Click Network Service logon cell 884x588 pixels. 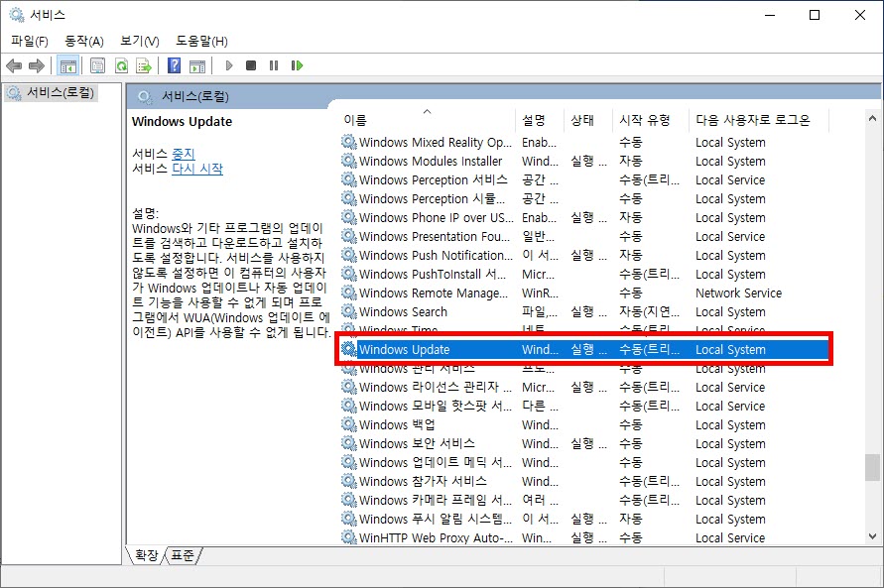click(x=738, y=293)
